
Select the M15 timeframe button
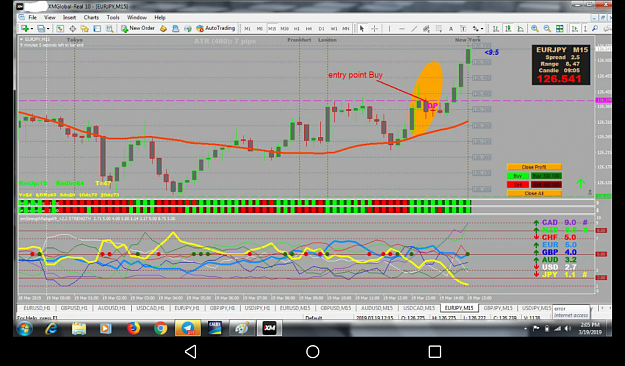(272, 29)
